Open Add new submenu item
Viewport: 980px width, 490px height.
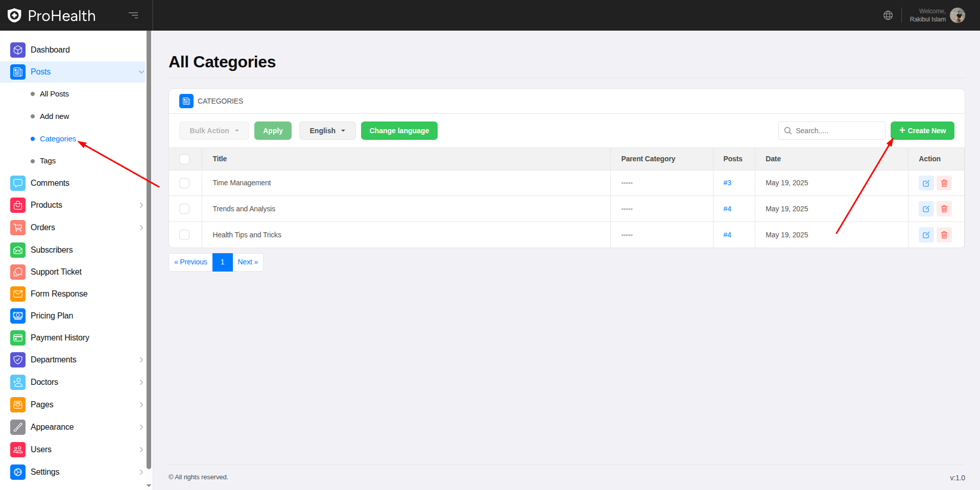pyautogui.click(x=54, y=116)
